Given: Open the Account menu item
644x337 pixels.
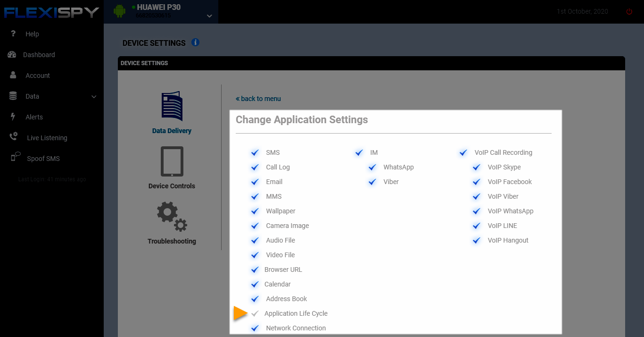Looking at the screenshot, I should point(38,76).
